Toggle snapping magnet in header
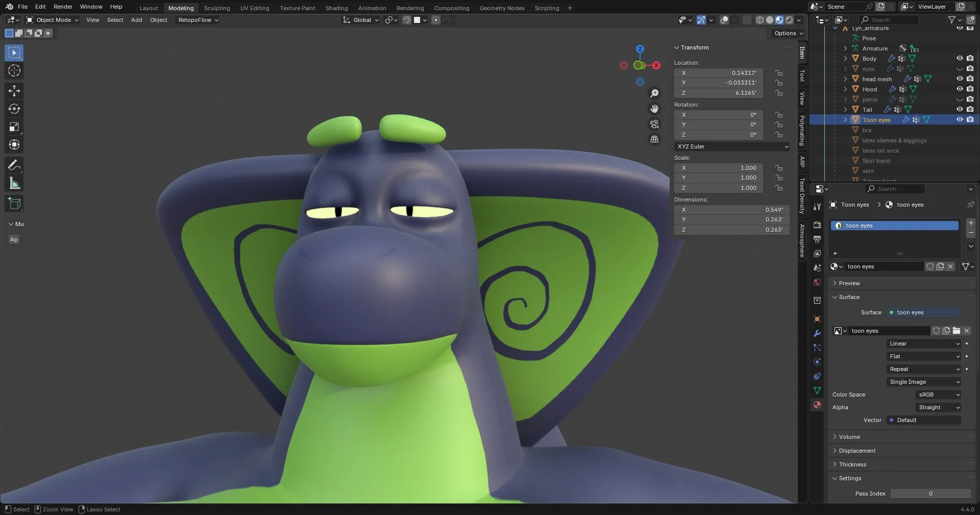This screenshot has height=515, width=980. click(x=407, y=20)
